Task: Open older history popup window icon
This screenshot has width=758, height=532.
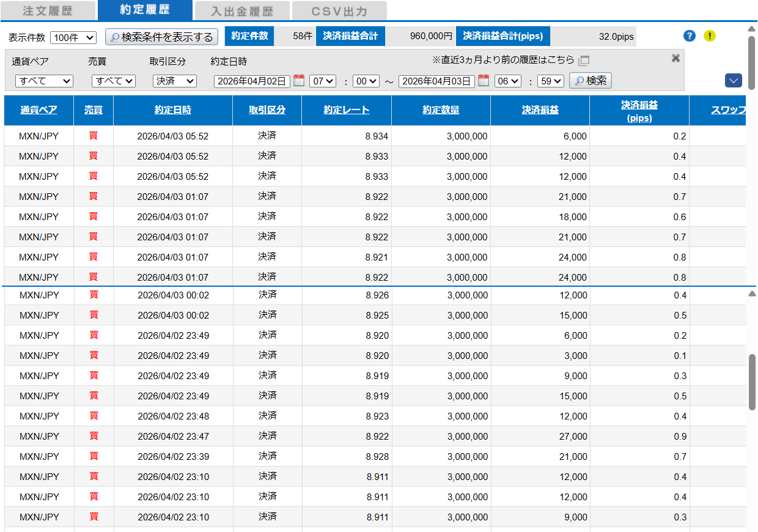Action: click(584, 61)
